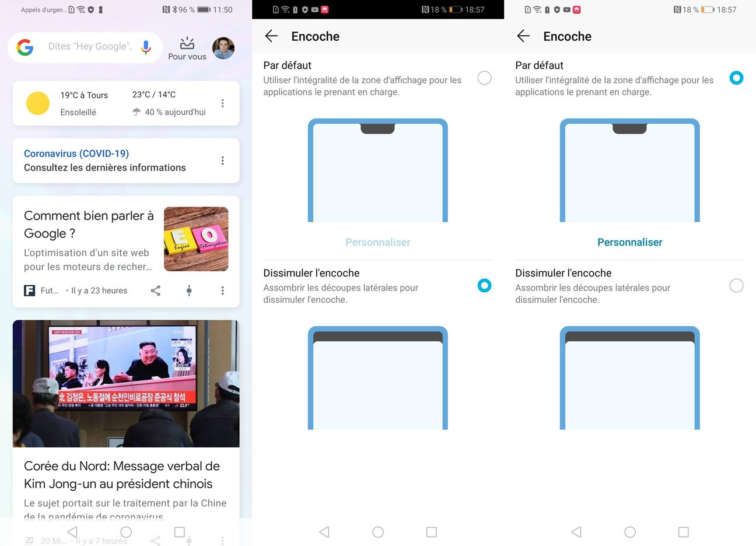Tap the Futura source icon on article
Screen dimensions: 756x546
pos(29,290)
